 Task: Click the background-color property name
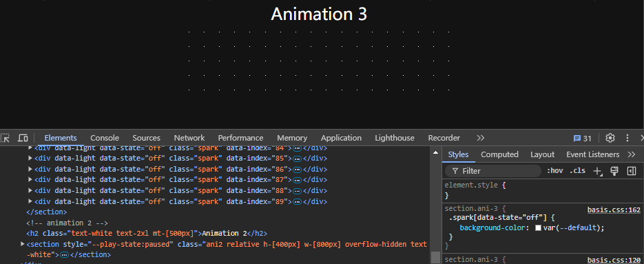494,228
